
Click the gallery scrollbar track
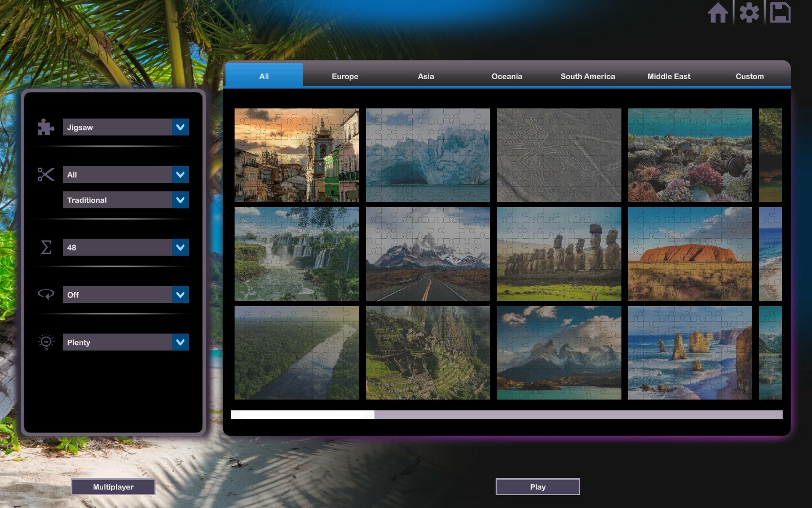[x=564, y=415]
